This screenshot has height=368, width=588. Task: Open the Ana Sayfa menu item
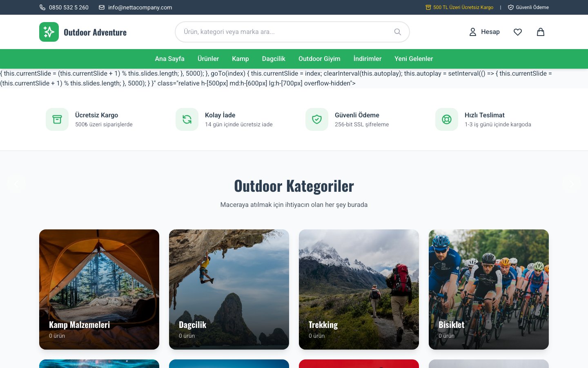click(169, 59)
